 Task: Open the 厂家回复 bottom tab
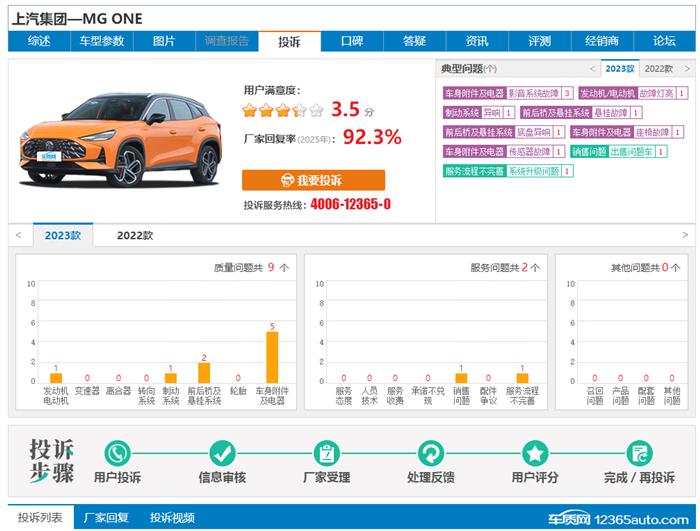point(106,518)
